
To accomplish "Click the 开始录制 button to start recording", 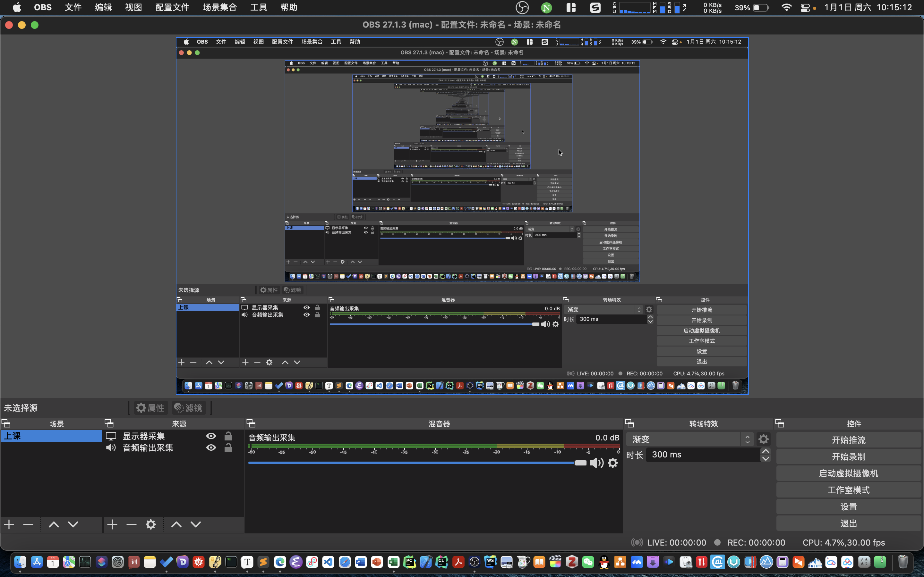I will click(848, 456).
